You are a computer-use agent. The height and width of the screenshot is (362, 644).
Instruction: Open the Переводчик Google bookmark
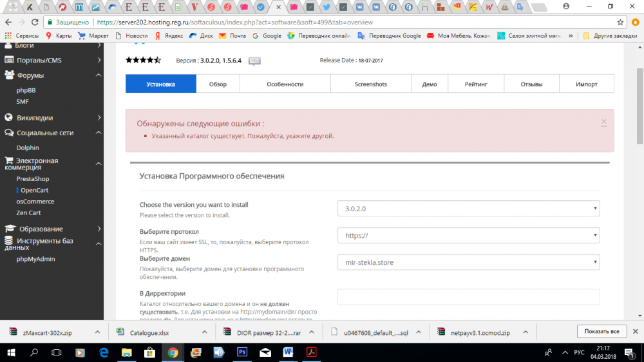390,35
